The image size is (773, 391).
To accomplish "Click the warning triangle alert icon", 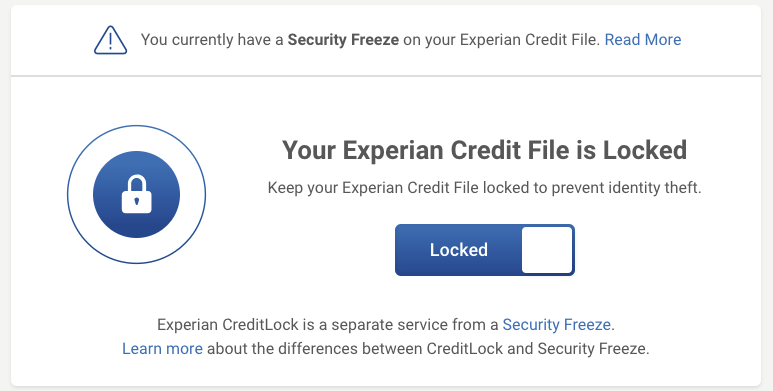I will 110,40.
